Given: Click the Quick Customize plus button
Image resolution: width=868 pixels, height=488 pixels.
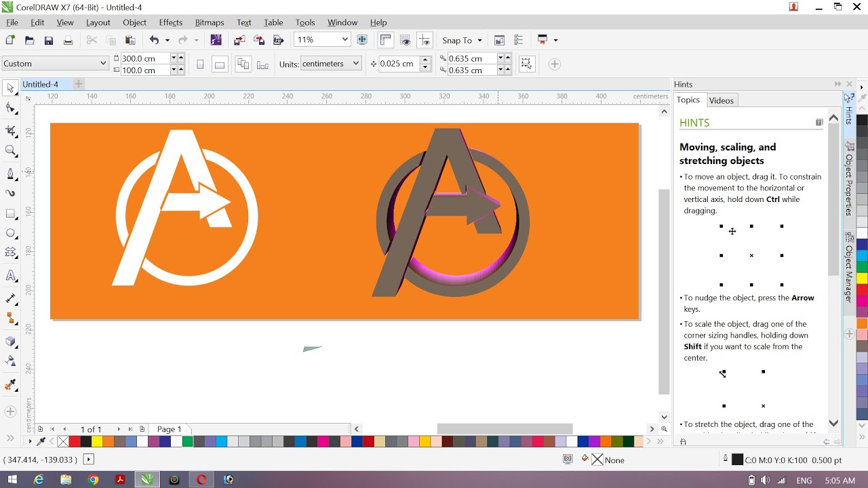Looking at the screenshot, I should point(554,64).
